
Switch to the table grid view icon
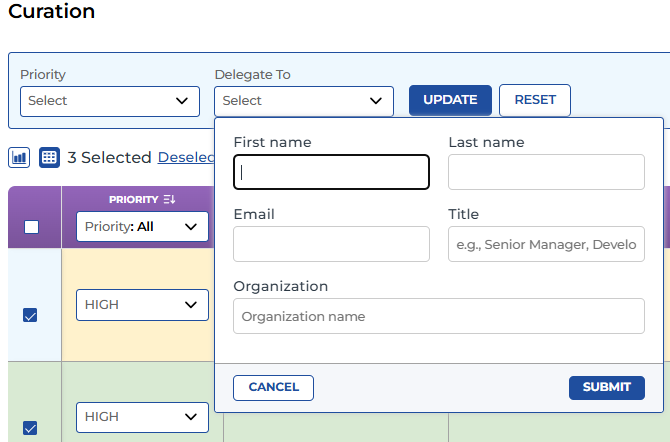[49, 157]
